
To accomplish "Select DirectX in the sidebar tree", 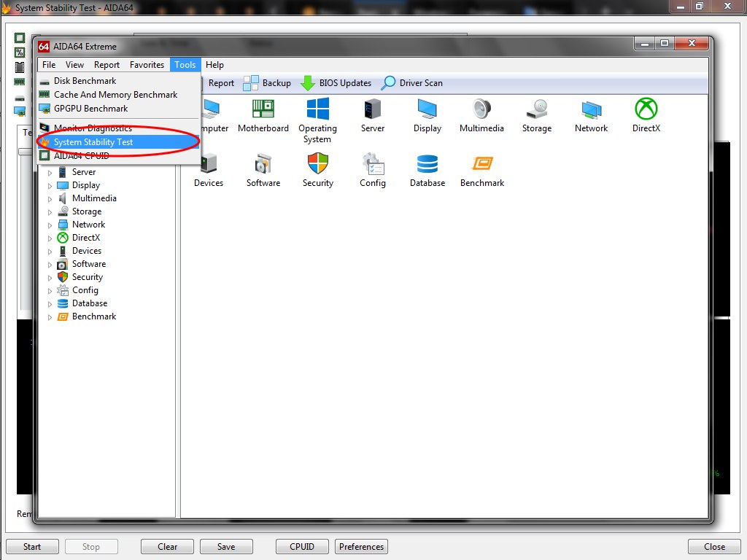I will pyautogui.click(x=86, y=238).
